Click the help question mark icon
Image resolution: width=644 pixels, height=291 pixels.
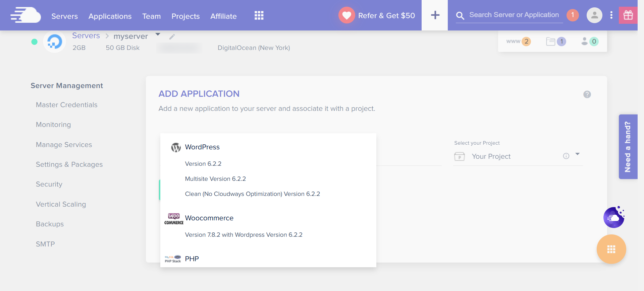click(x=587, y=94)
